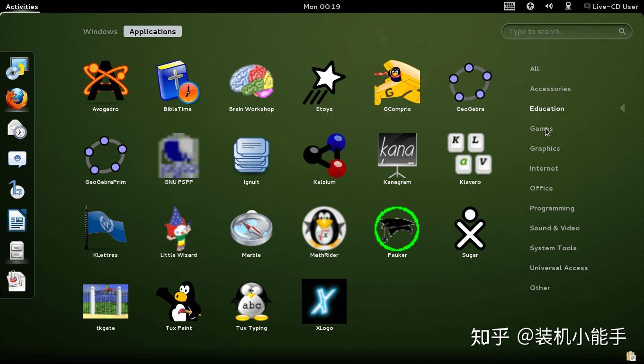Image resolution: width=644 pixels, height=364 pixels.
Task: Select the Applications tab
Action: point(152,32)
